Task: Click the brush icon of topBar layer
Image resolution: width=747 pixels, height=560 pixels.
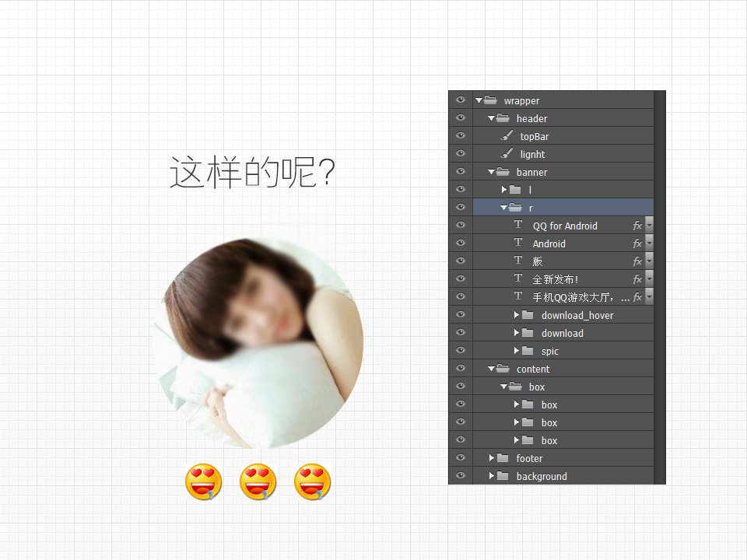Action: 507,136
